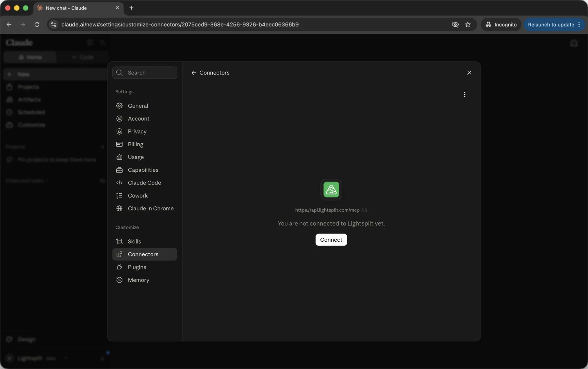The height and width of the screenshot is (369, 588).
Task: Open Memory under Customize
Action: pyautogui.click(x=145, y=280)
